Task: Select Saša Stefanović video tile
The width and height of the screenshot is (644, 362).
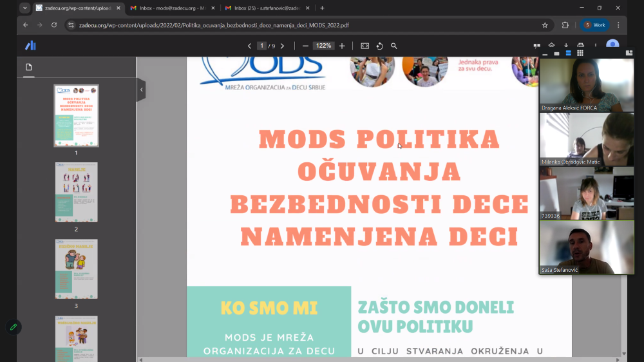Action: 587,247
